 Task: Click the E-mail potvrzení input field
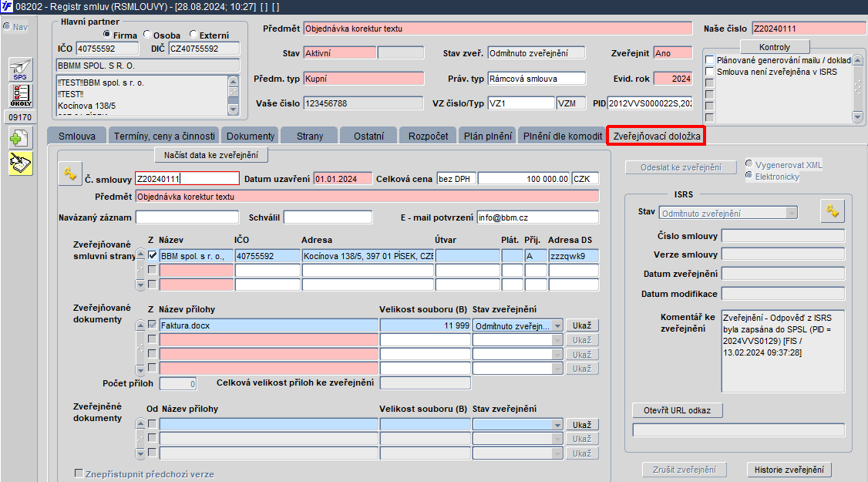point(537,217)
